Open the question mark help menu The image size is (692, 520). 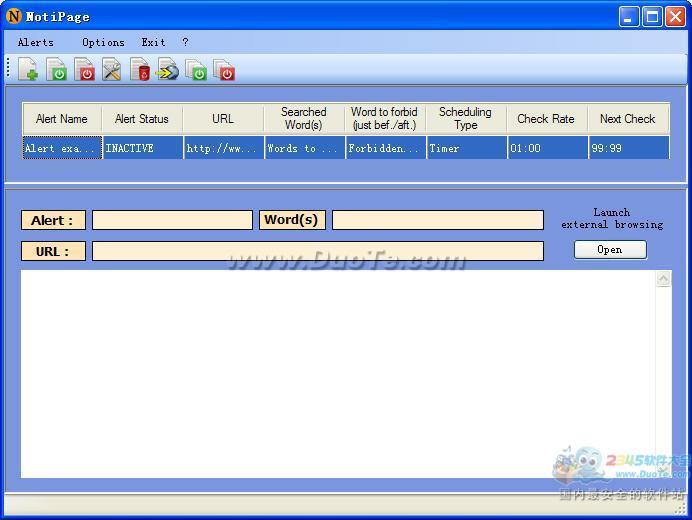tap(185, 42)
